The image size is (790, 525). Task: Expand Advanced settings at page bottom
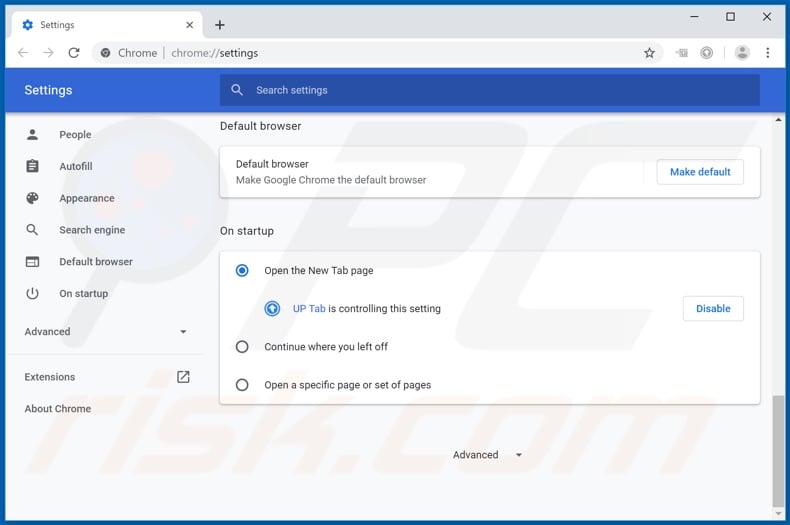click(x=487, y=455)
